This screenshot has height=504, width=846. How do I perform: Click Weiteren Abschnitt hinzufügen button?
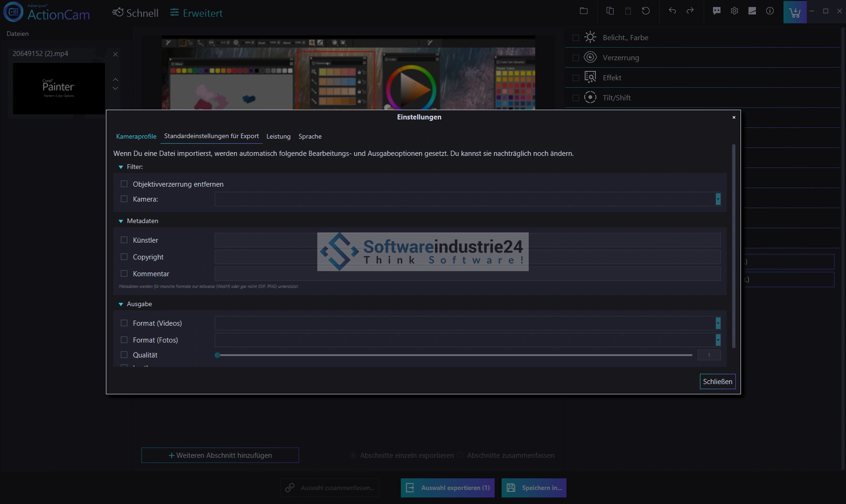[x=220, y=455]
